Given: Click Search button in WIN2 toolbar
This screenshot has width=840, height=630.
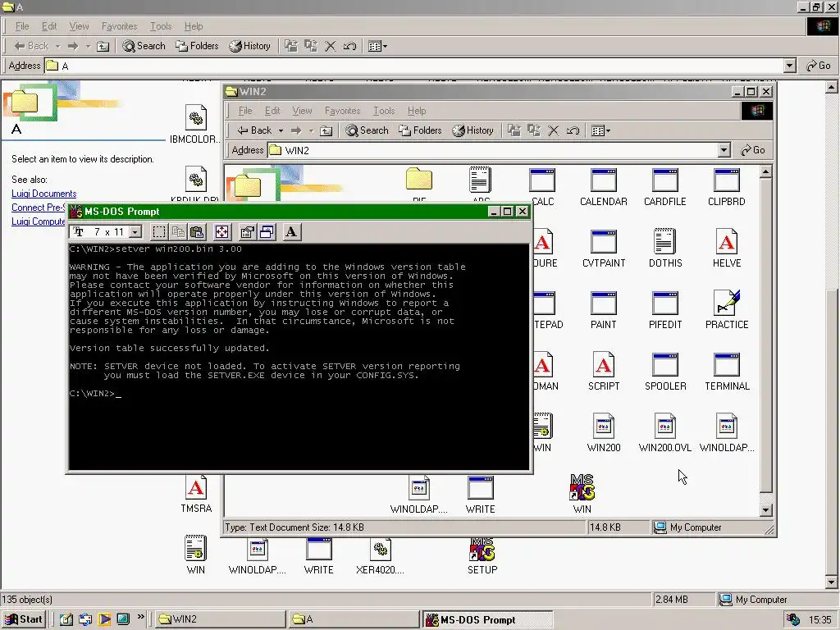Looking at the screenshot, I should [x=367, y=130].
